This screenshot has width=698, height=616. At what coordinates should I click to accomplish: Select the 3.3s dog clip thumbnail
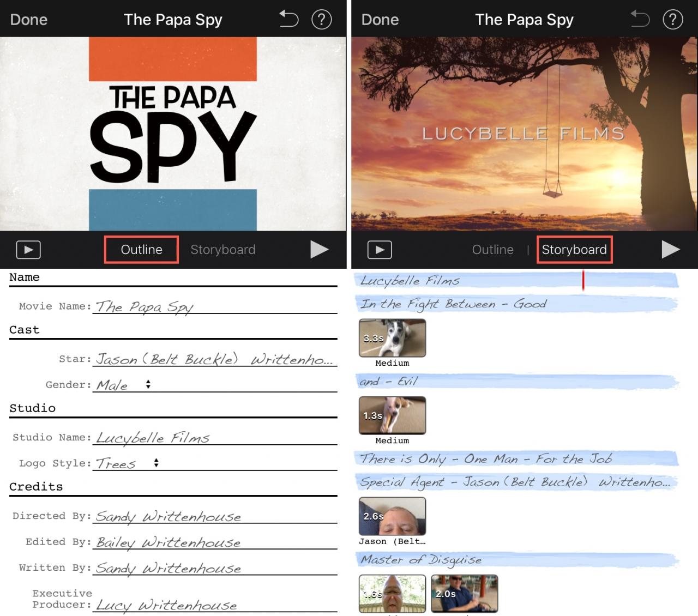click(x=392, y=338)
